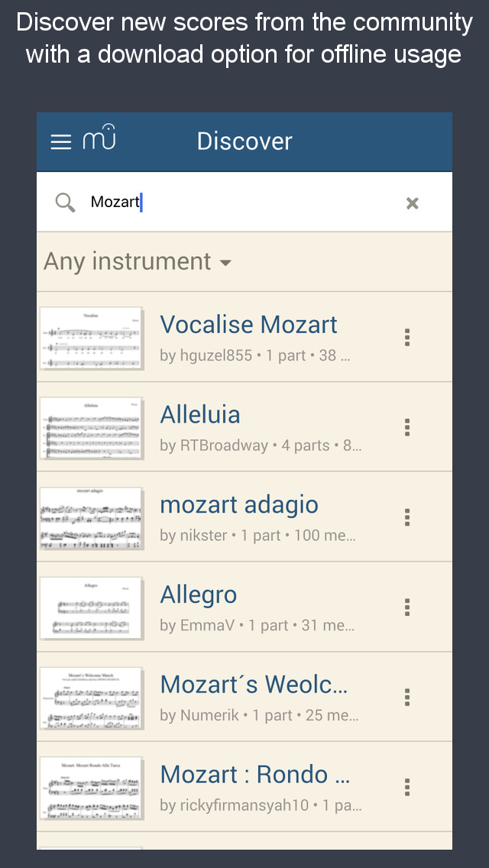Select the Allegro score thumbnail
Screen dimensions: 489x868
91,607
